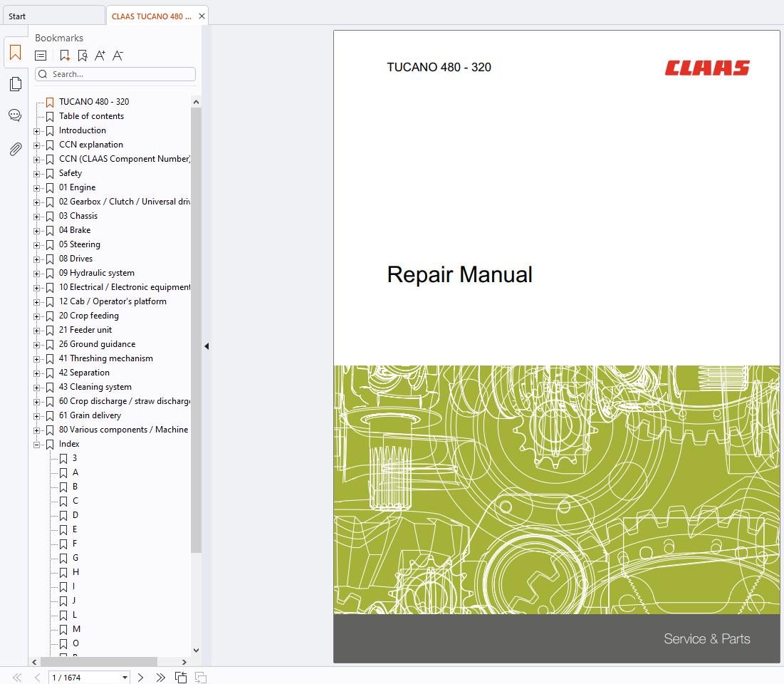Image resolution: width=784 pixels, height=684 pixels.
Task: Select the 80 Various components bookmark
Action: pyautogui.click(x=123, y=430)
